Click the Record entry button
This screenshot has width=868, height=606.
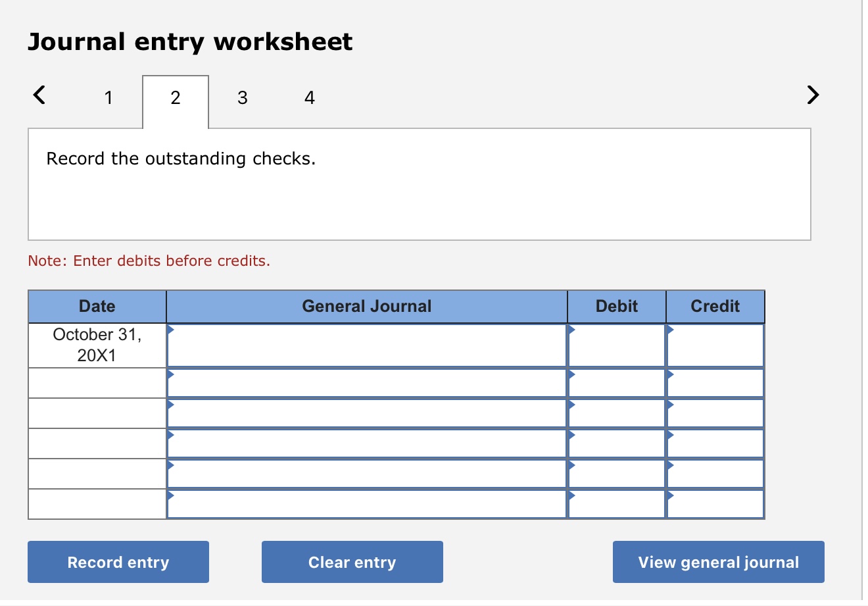[x=118, y=562]
